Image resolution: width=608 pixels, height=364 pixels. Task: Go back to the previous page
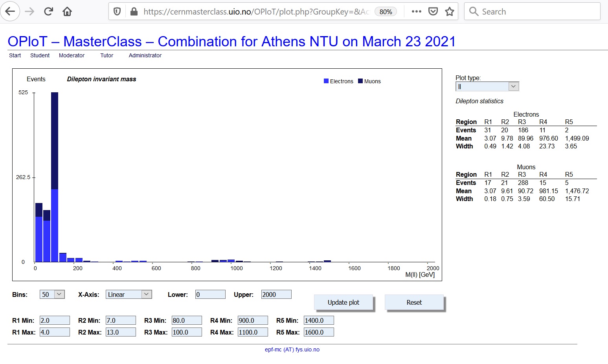(10, 11)
